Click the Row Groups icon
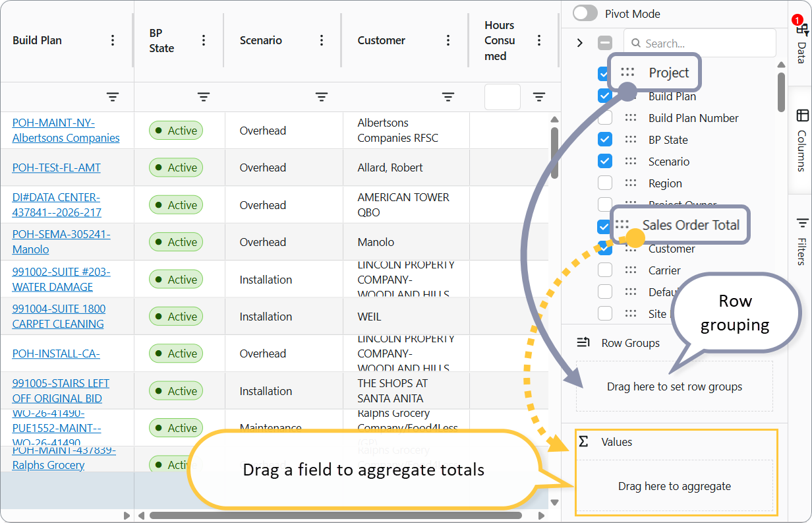The width and height of the screenshot is (812, 523). point(583,343)
